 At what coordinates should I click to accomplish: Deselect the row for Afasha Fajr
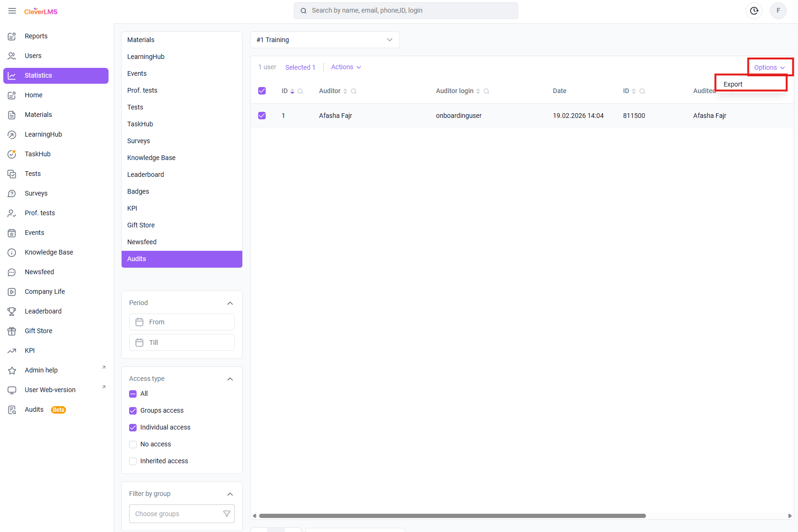(x=262, y=116)
